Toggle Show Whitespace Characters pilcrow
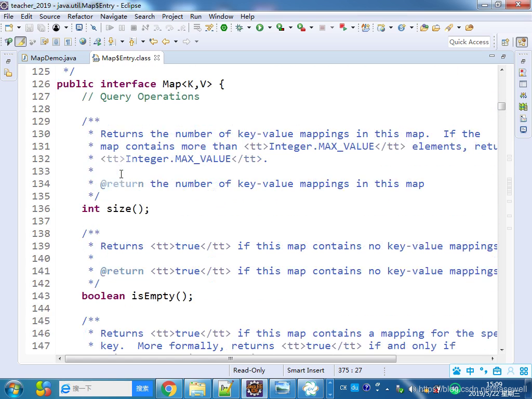 point(68,42)
